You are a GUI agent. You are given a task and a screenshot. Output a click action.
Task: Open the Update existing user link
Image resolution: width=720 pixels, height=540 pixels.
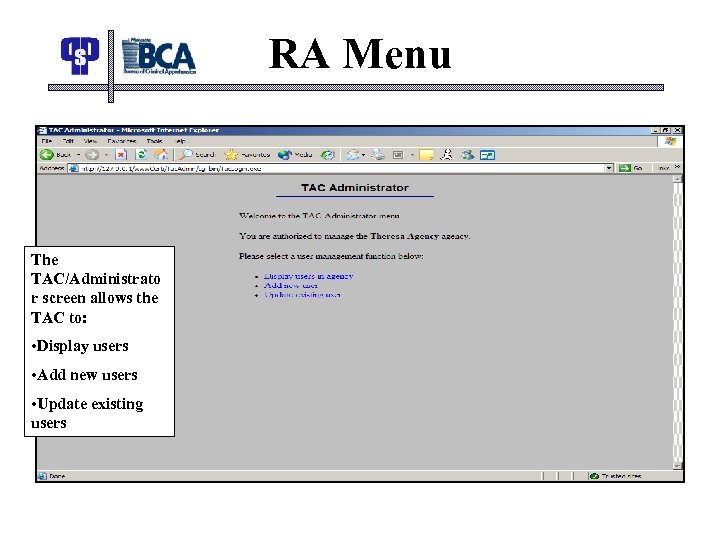tap(302, 294)
